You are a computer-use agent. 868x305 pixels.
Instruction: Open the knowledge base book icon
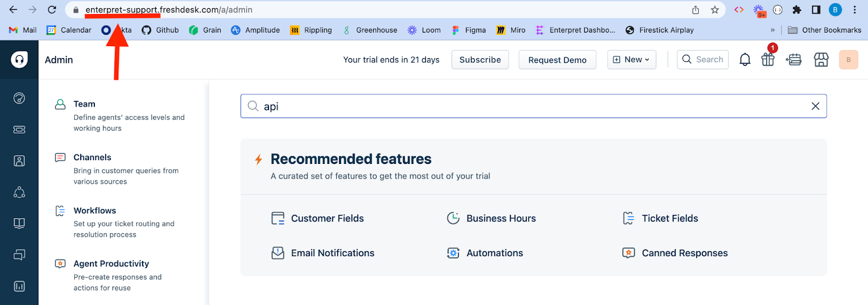[x=19, y=224]
